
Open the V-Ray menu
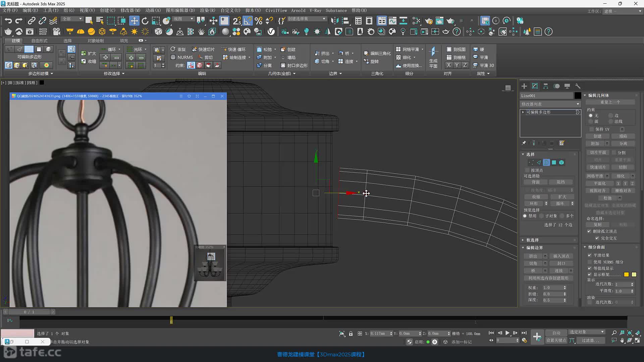pyautogui.click(x=315, y=10)
